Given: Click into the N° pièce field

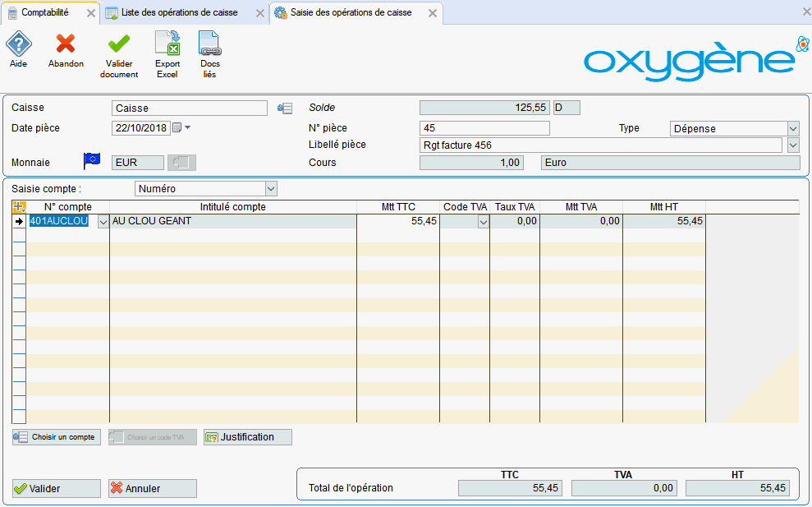Looking at the screenshot, I should 484,128.
